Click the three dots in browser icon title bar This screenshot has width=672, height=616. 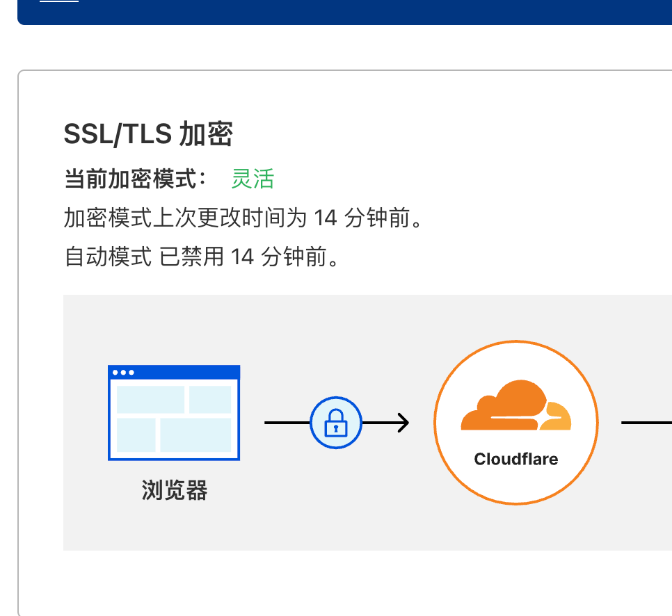click(123, 372)
